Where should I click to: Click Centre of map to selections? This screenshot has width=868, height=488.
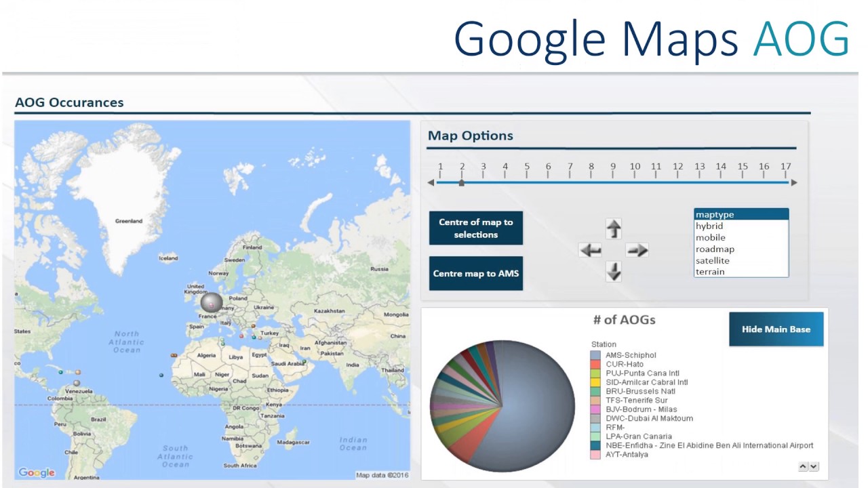pyautogui.click(x=476, y=228)
